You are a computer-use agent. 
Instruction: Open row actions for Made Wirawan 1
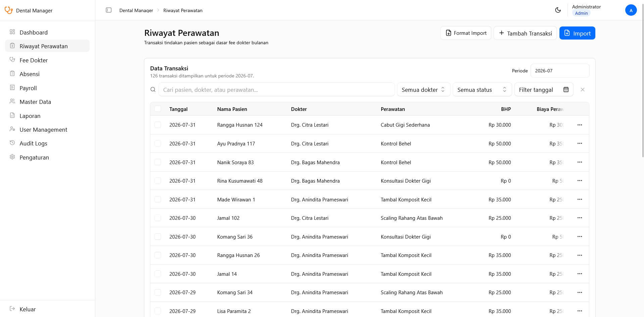tap(580, 199)
